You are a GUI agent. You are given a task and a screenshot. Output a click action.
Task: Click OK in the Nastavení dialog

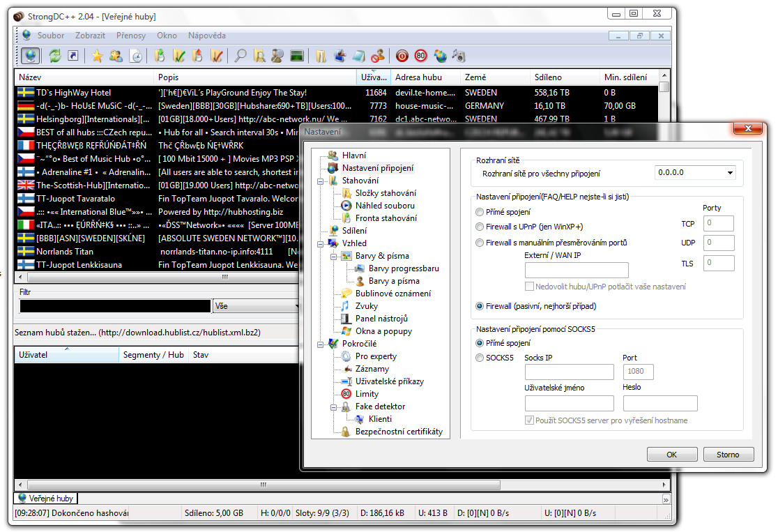(x=672, y=455)
